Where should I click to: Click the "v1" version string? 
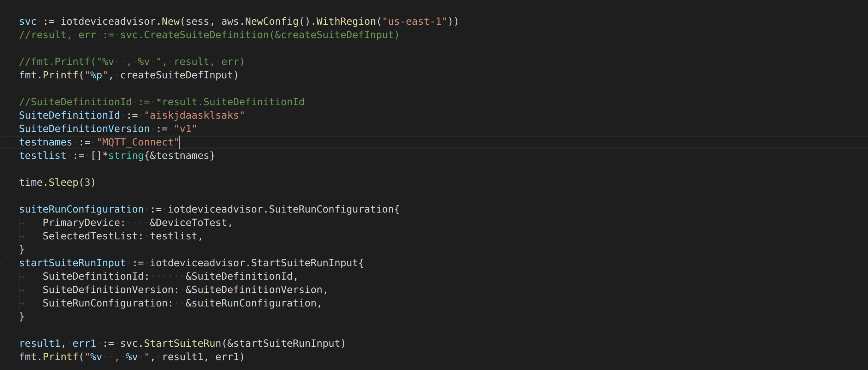(x=185, y=129)
